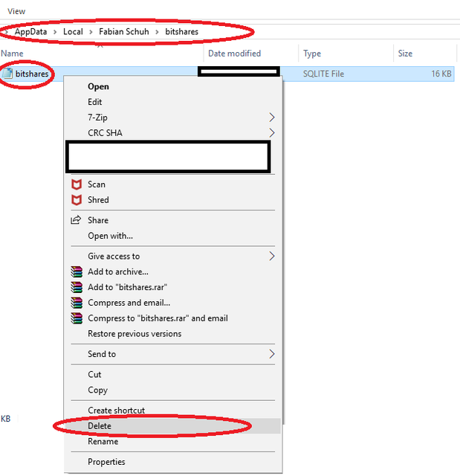Choose Edit from the context menu

tap(94, 102)
